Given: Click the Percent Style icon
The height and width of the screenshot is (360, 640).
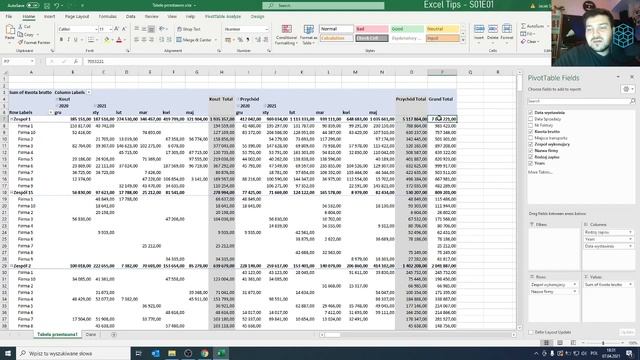Looking at the screenshot, I should 240,40.
